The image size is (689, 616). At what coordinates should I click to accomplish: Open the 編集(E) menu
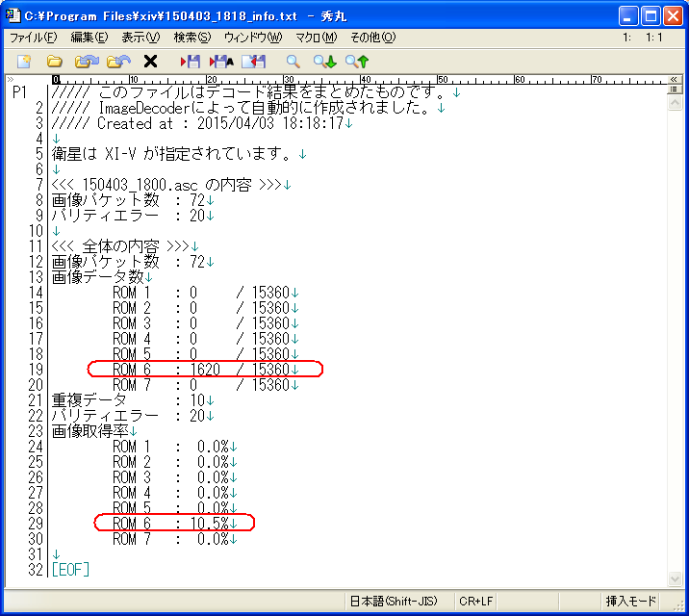tap(89, 38)
